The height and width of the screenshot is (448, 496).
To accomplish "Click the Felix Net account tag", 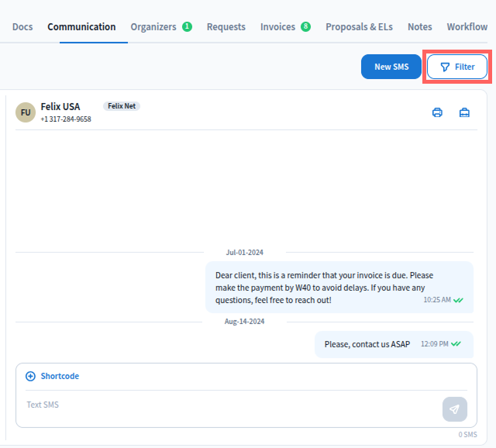I will 122,106.
